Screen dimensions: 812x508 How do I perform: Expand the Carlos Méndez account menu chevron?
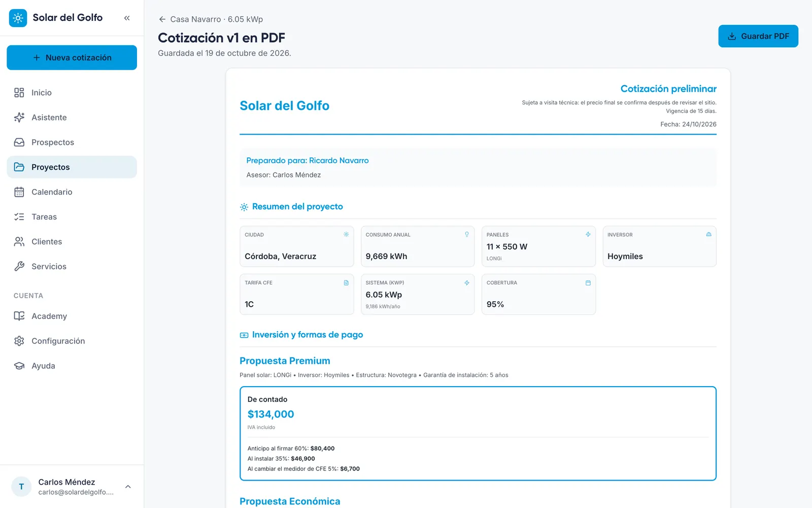coord(128,487)
